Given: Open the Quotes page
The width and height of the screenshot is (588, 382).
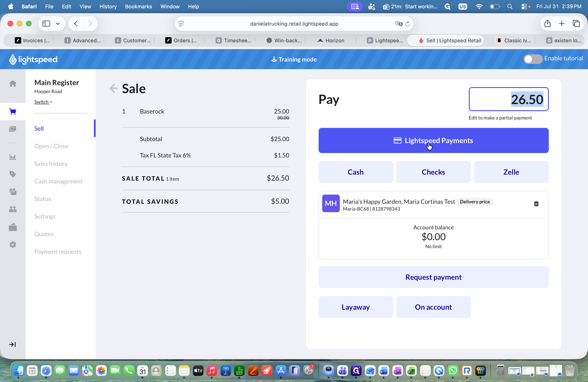Looking at the screenshot, I should coord(44,234).
